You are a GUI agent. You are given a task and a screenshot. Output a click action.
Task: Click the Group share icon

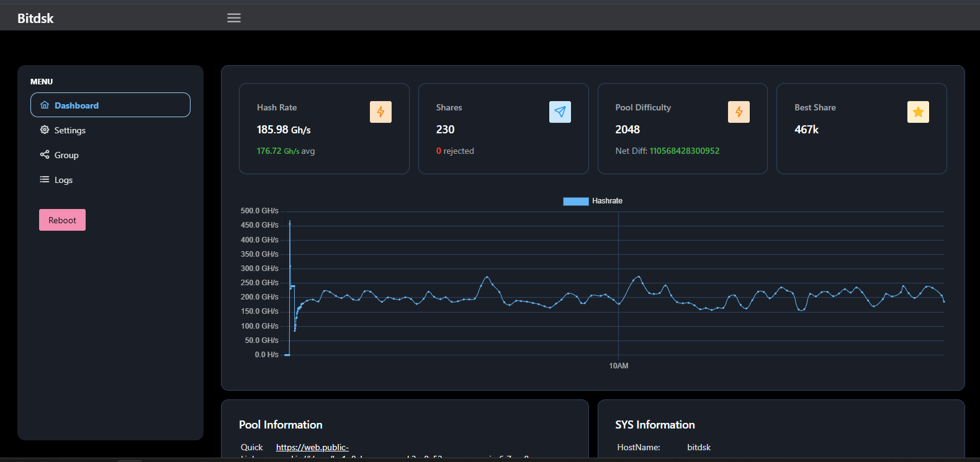point(45,154)
